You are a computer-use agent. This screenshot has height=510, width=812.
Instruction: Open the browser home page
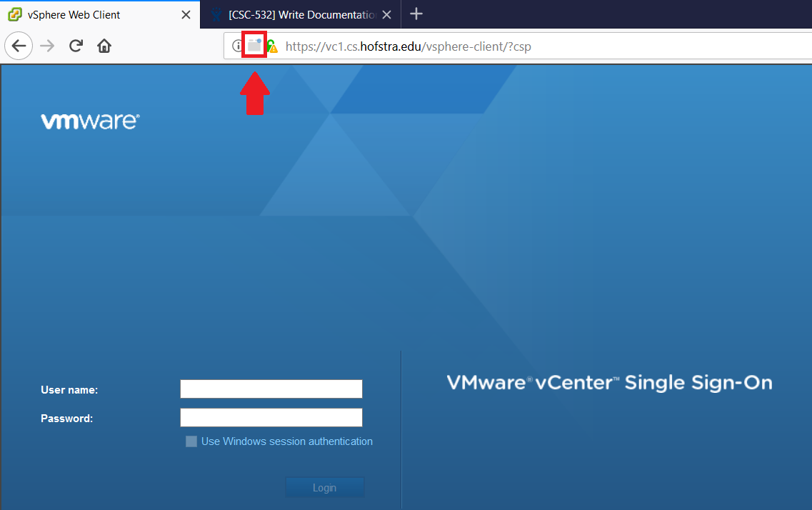(x=104, y=46)
